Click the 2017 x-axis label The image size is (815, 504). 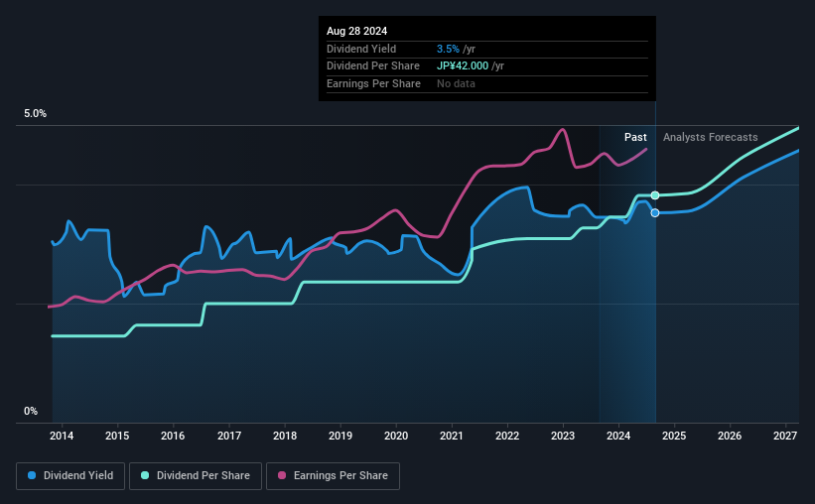coord(228,436)
